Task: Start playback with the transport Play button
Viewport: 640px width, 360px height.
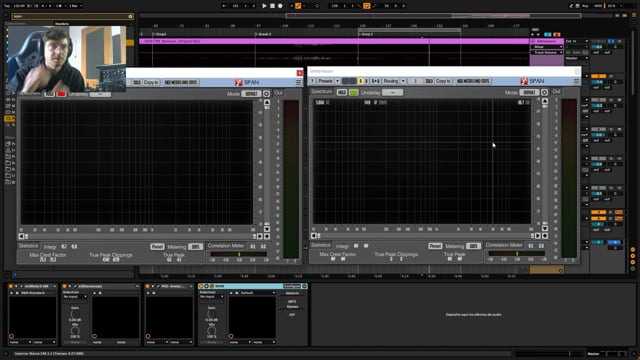Action: tap(264, 6)
